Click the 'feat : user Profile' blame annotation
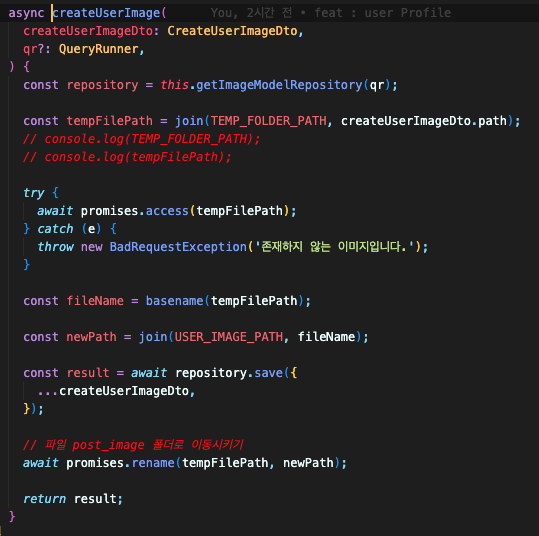 [x=383, y=13]
